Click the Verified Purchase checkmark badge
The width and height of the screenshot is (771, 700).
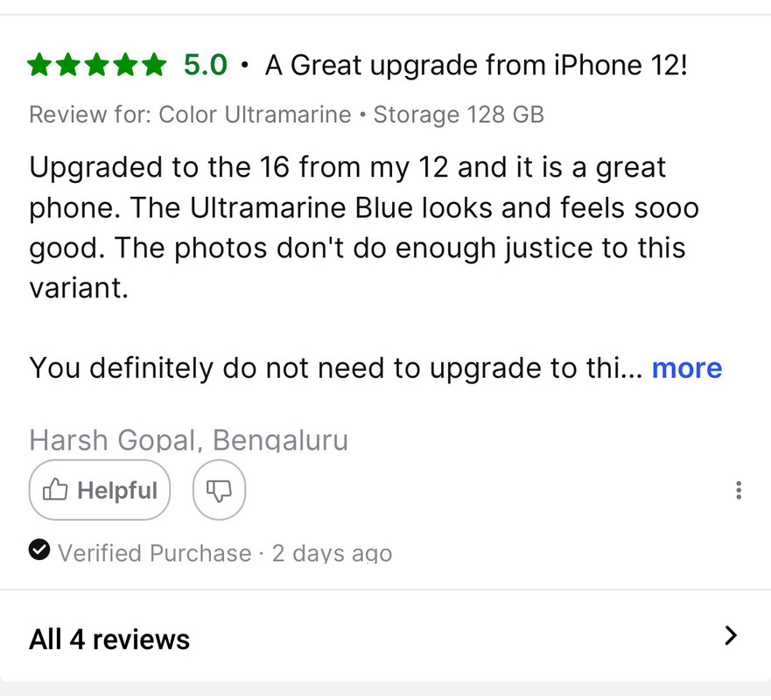tap(39, 549)
